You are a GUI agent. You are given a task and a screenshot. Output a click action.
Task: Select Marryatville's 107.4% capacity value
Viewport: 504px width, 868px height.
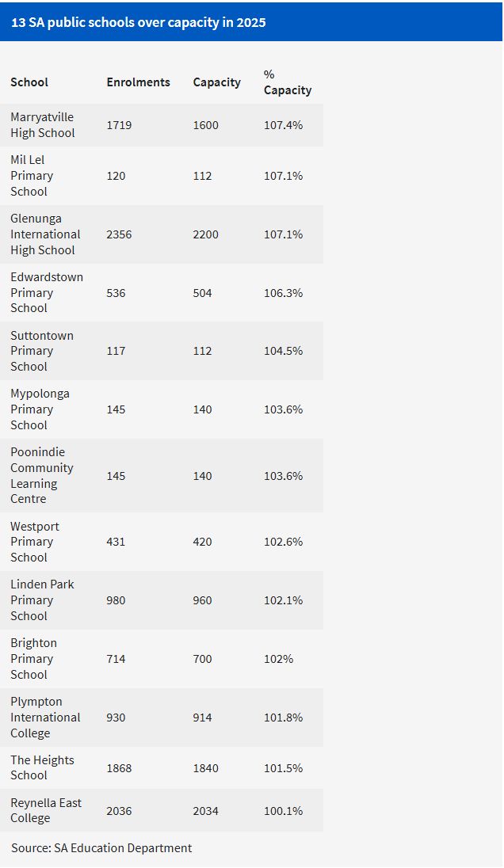pyautogui.click(x=283, y=125)
